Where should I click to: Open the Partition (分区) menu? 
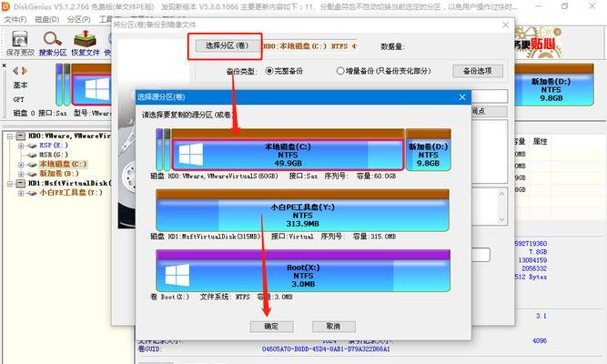[x=78, y=19]
